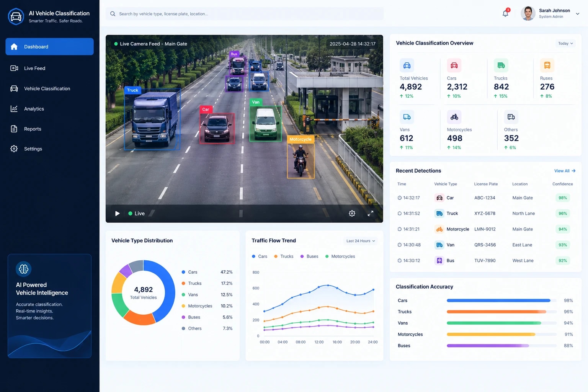588x392 pixels.
Task: Click the Cars stat icon
Action: coord(454,65)
